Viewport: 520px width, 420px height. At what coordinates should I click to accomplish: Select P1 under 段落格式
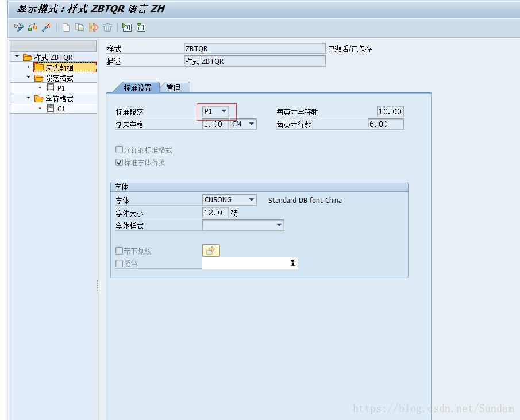[x=61, y=88]
